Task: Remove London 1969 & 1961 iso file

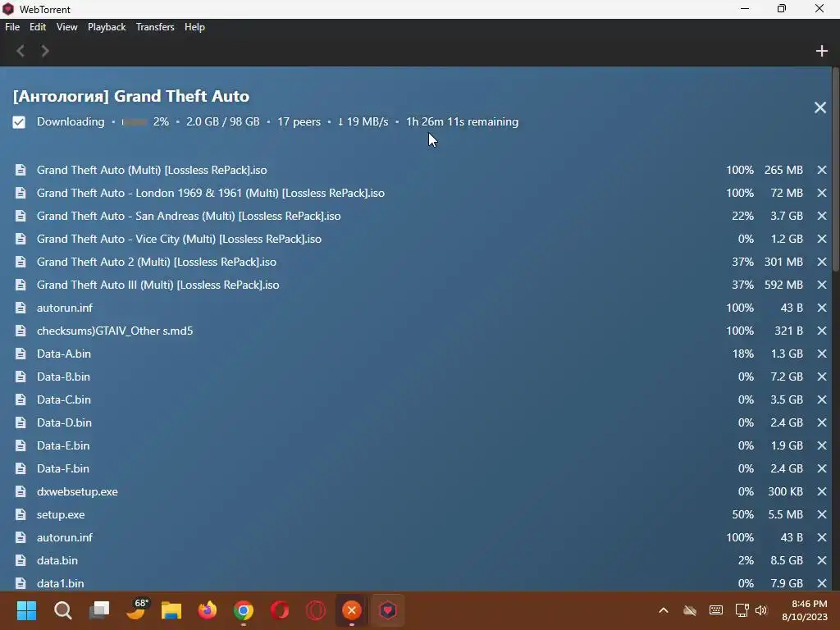Action: tap(822, 193)
